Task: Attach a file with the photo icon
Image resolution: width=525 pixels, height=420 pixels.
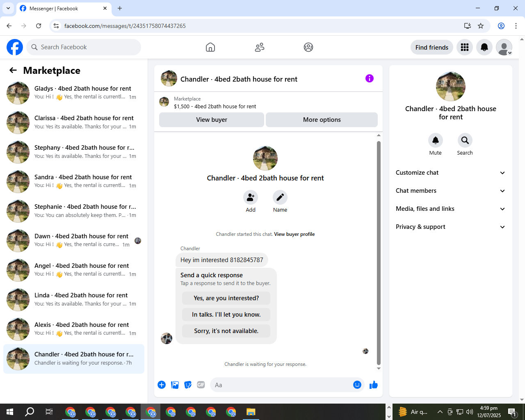Action: pyautogui.click(x=175, y=385)
